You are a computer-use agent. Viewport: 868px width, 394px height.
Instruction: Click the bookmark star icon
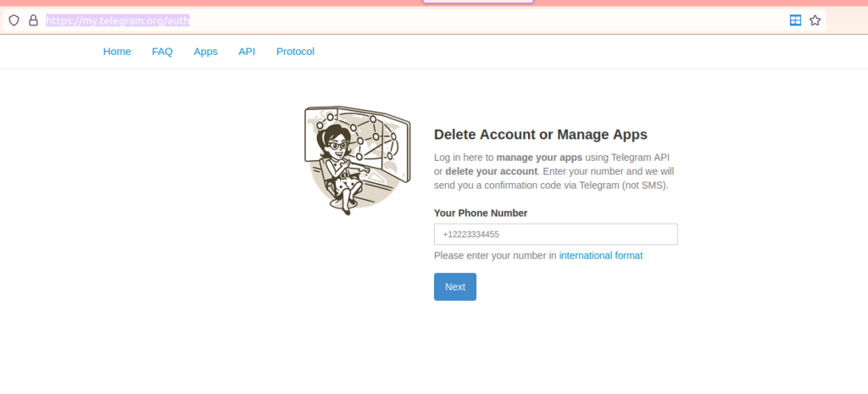click(x=815, y=20)
